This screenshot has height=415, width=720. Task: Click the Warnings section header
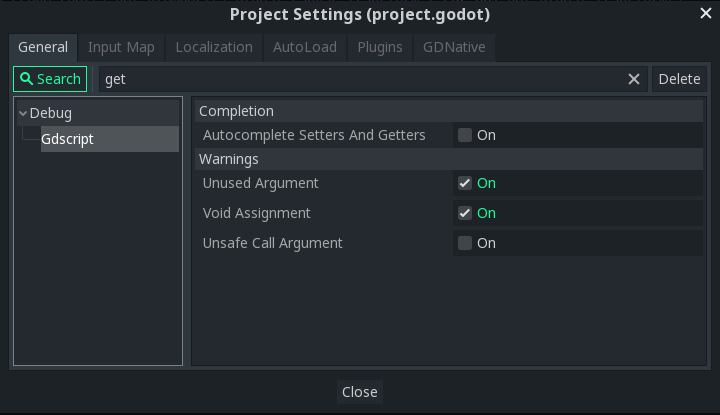pos(230,159)
